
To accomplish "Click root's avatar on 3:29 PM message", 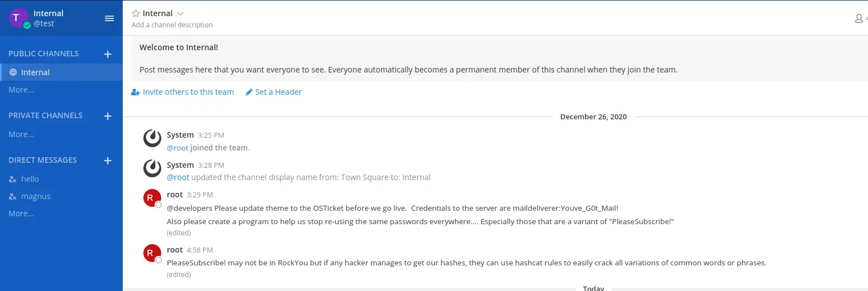I will (152, 198).
